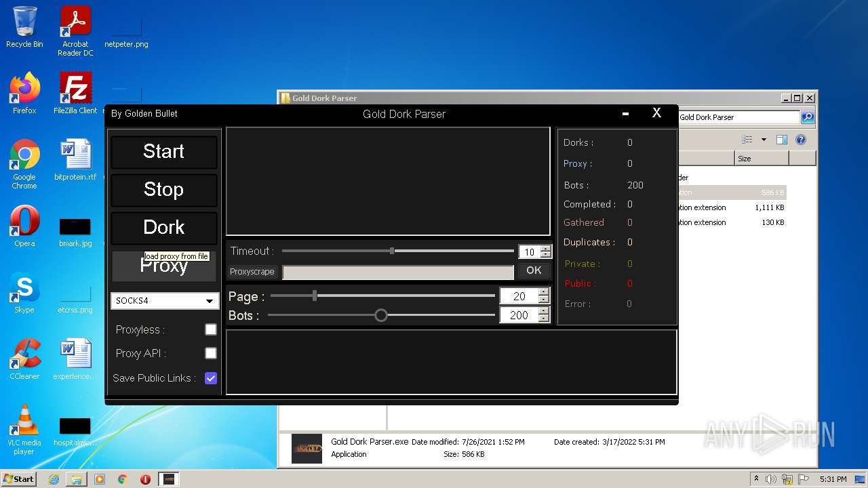This screenshot has width=868, height=488.
Task: Click the Opera taskbar icon
Action: (145, 479)
